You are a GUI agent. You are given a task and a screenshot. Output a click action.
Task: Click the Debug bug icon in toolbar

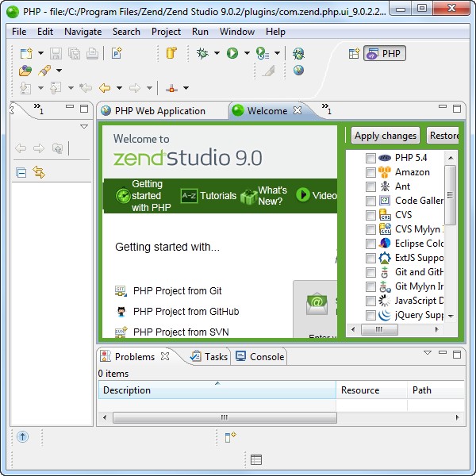202,53
